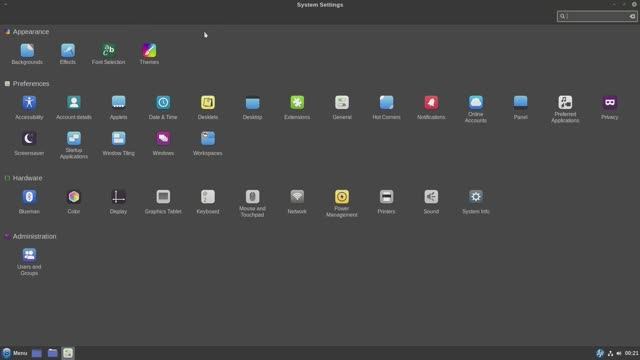
Task: Open Blueman Bluetooth manager
Action: coord(29,202)
